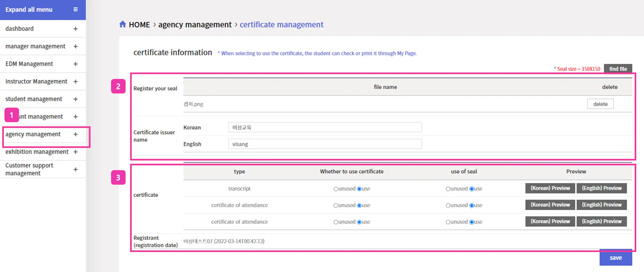644x272 pixels.
Task: Select unused for transcript seal usage
Action: (x=448, y=189)
